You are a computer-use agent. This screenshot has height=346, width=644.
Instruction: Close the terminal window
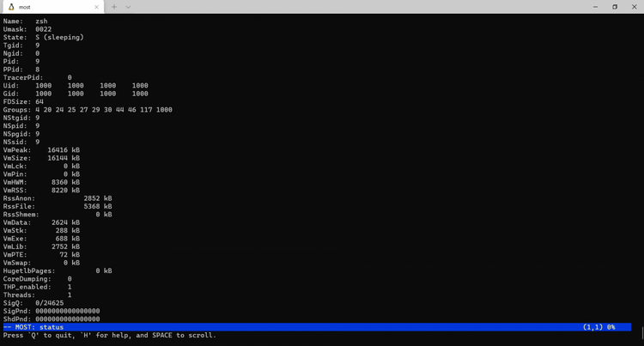(x=635, y=7)
